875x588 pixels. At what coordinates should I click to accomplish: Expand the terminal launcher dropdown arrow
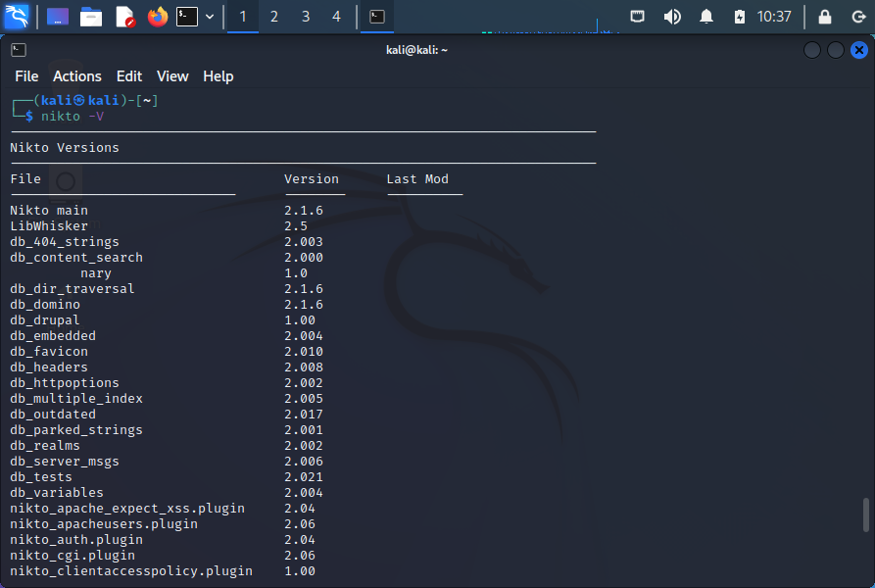[210, 17]
